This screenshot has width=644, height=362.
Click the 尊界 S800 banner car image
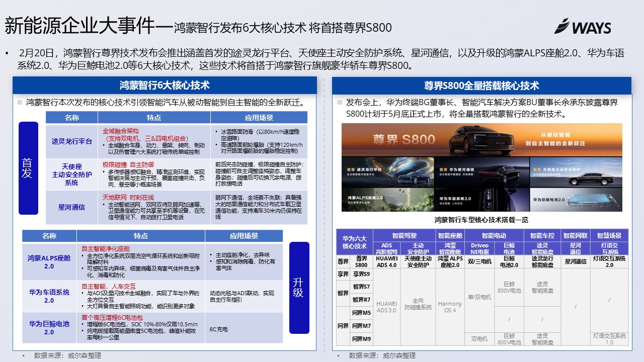[481, 140]
